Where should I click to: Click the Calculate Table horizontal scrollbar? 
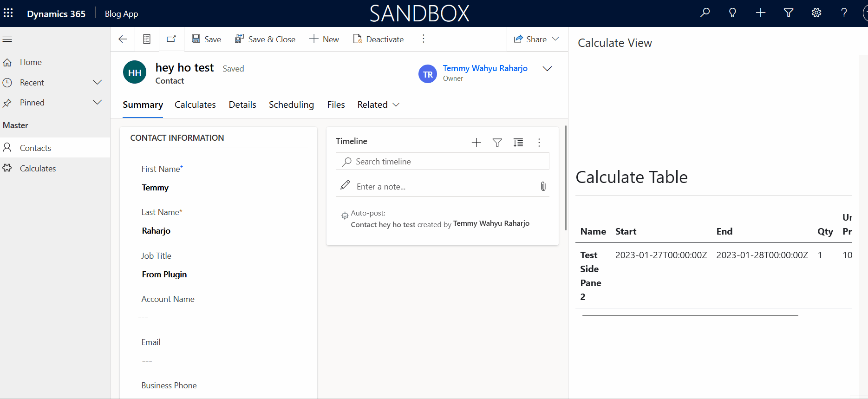[x=690, y=315]
